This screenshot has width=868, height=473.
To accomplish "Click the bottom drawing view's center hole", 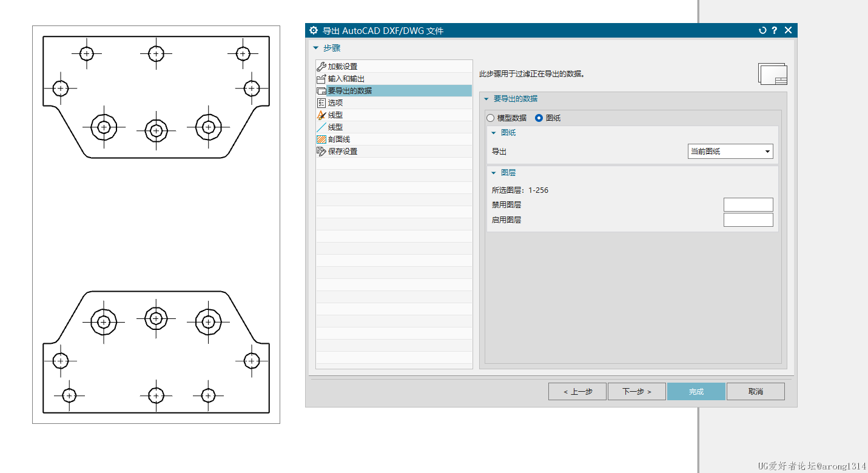I will click(x=156, y=318).
